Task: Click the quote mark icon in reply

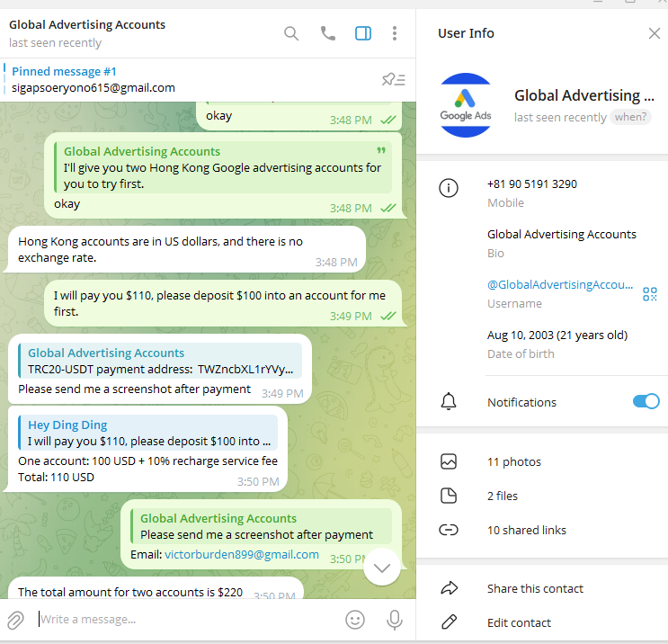Action: (x=381, y=150)
